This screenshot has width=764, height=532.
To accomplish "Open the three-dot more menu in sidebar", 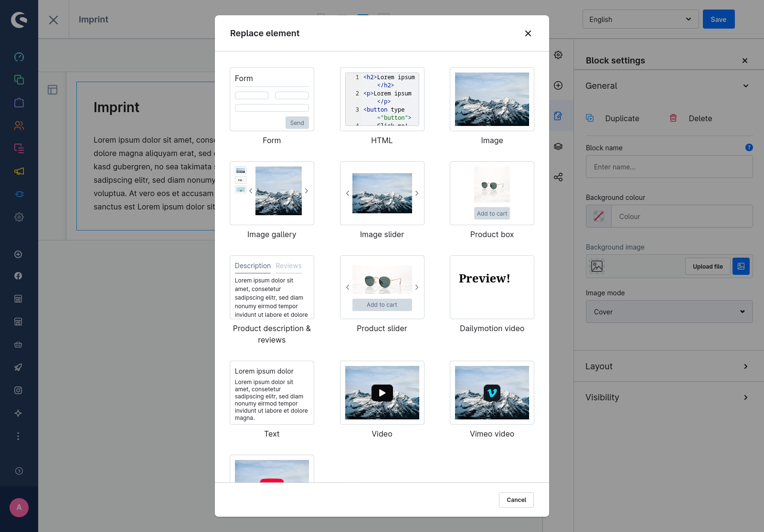I will tap(18, 436).
